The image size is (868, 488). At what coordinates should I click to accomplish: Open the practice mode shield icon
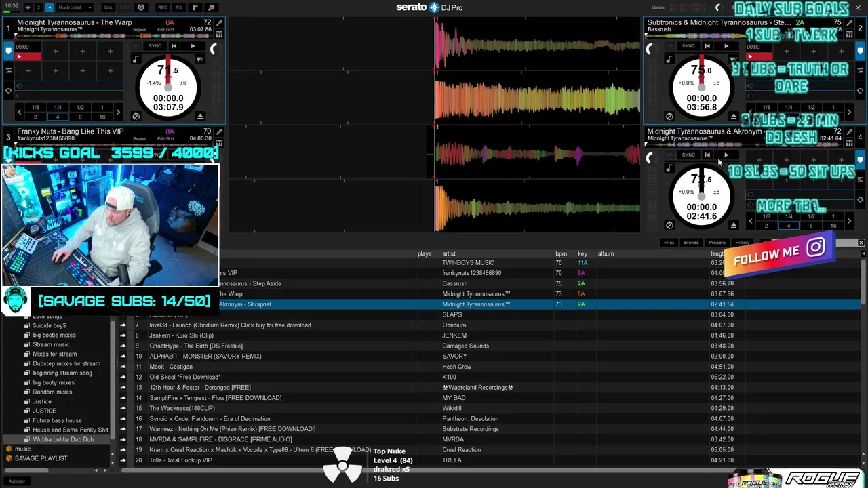141,7
